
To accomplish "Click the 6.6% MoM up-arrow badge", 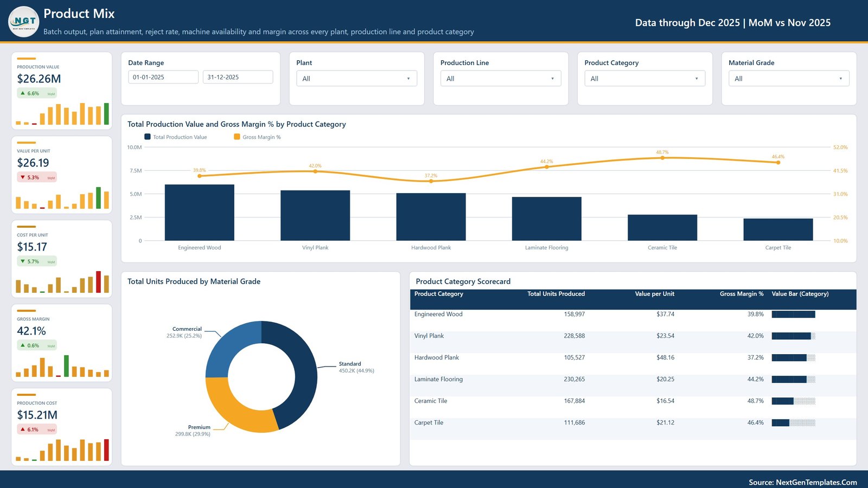I will 37,93.
